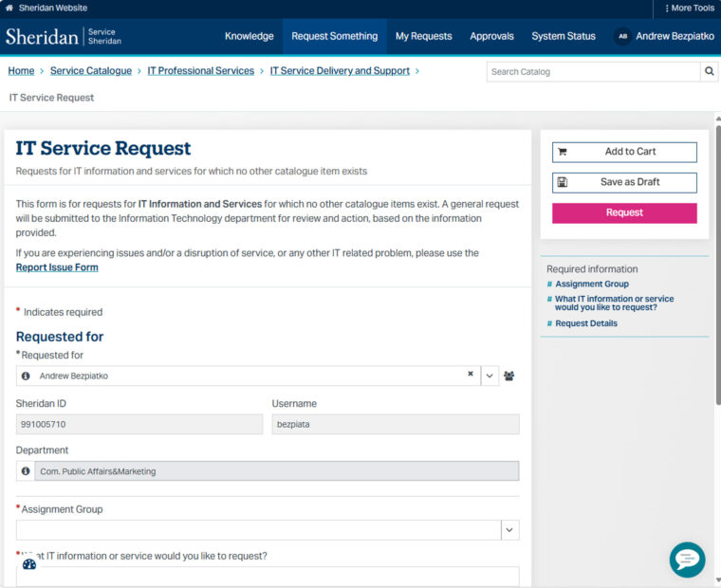Click the Search Catalog input field
721x588 pixels.
pos(593,72)
